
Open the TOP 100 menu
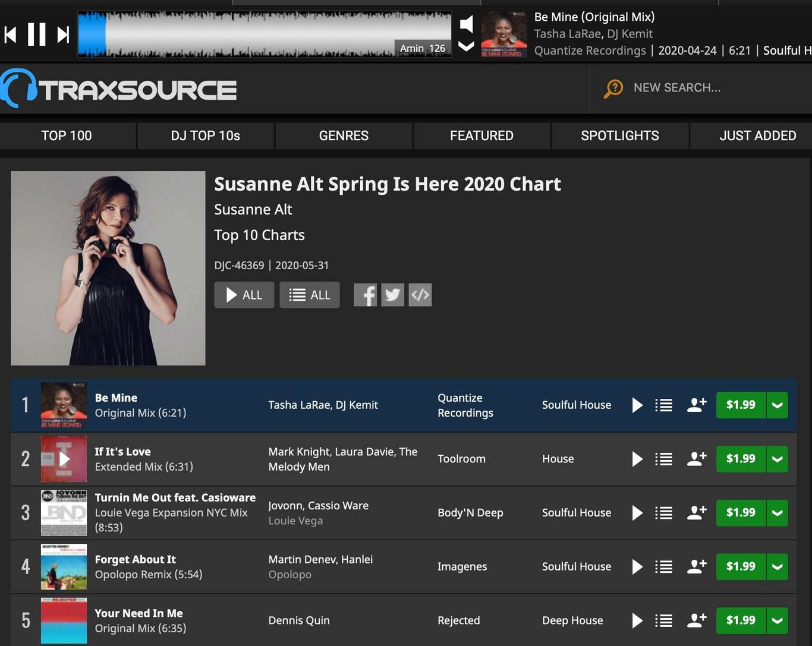[x=67, y=135]
